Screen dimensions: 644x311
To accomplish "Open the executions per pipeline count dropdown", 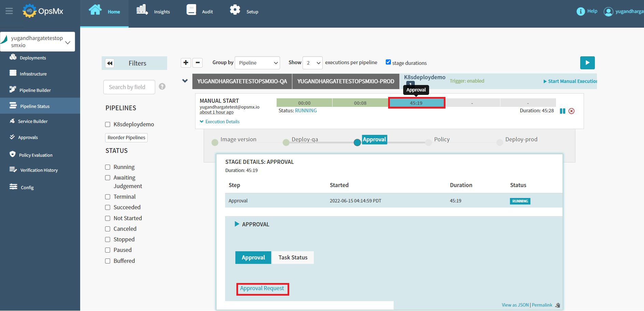I will click(x=312, y=63).
